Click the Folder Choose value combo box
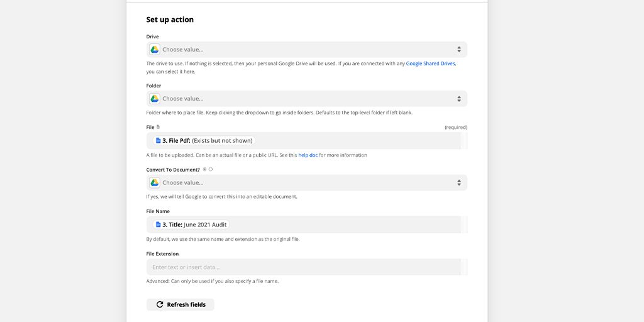This screenshot has width=644, height=322. click(x=307, y=99)
